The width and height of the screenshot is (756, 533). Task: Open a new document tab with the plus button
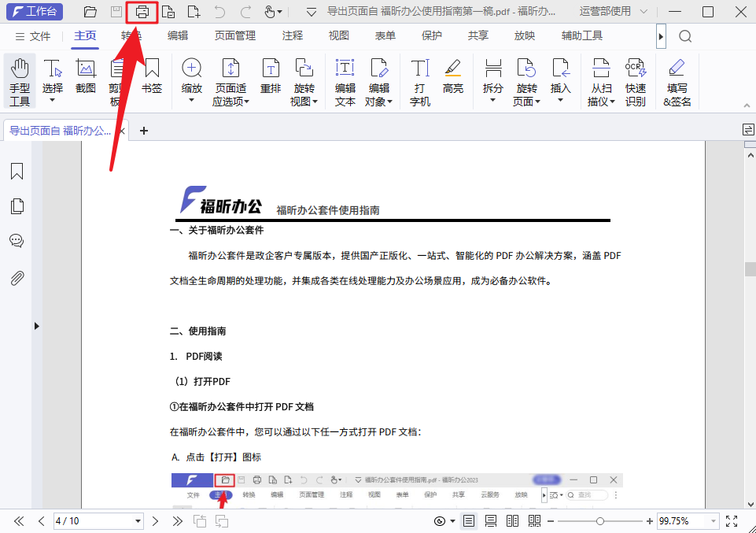pos(142,131)
